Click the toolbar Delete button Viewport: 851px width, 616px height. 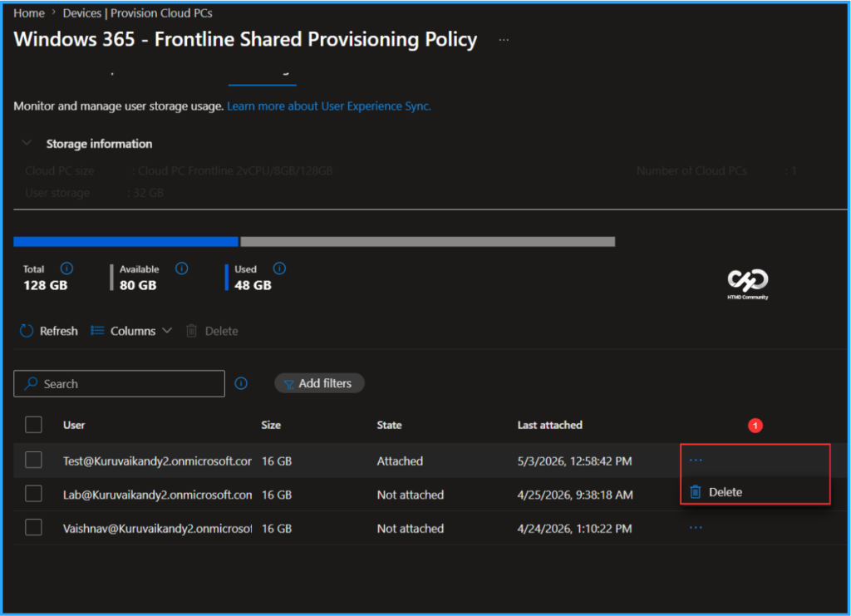(212, 331)
